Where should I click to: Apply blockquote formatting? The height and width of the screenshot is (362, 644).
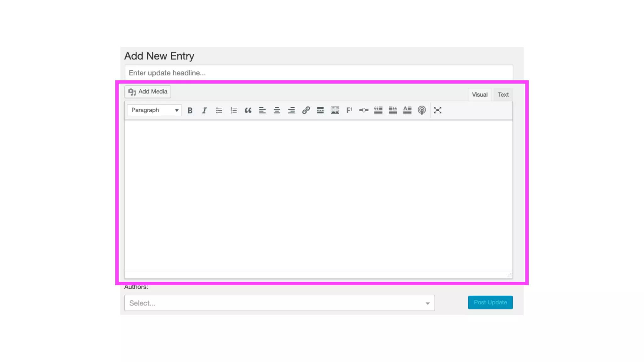point(248,110)
